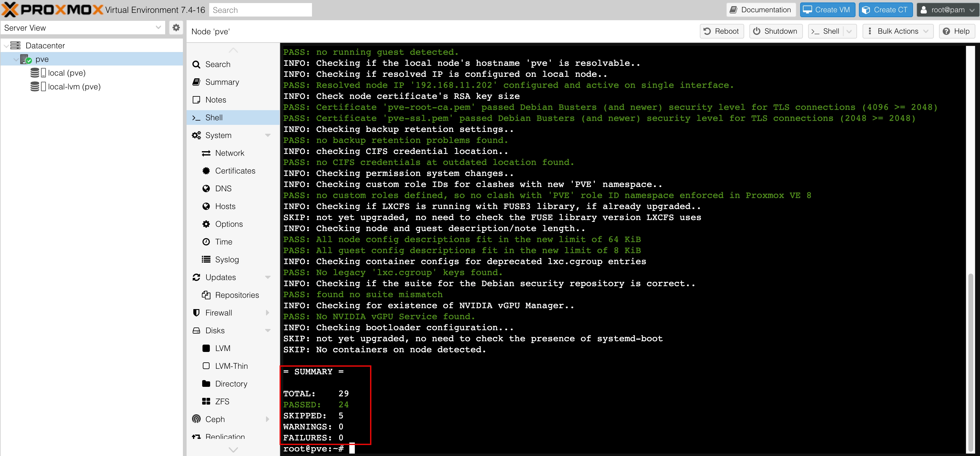This screenshot has height=456, width=980.
Task: Click the Search input field
Action: pos(261,9)
